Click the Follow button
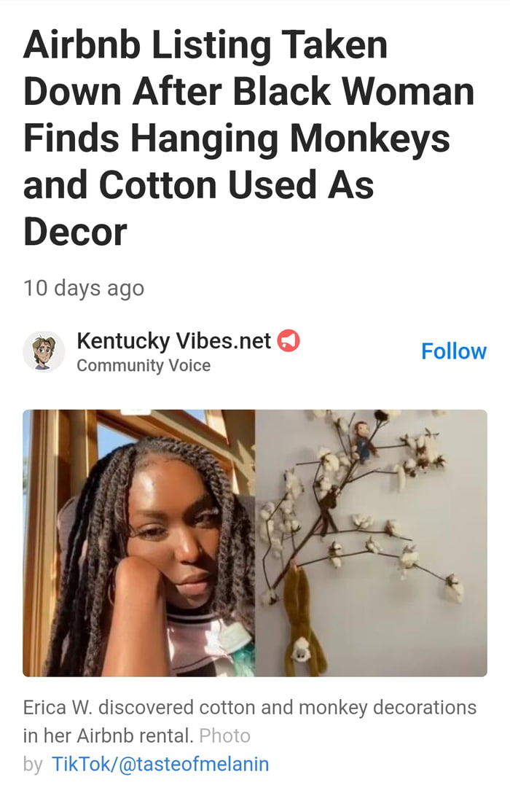 point(453,351)
